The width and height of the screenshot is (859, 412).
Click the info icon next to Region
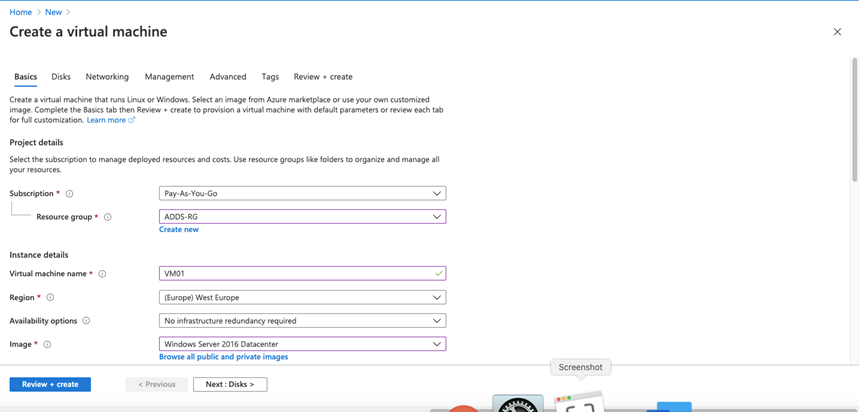(x=50, y=297)
